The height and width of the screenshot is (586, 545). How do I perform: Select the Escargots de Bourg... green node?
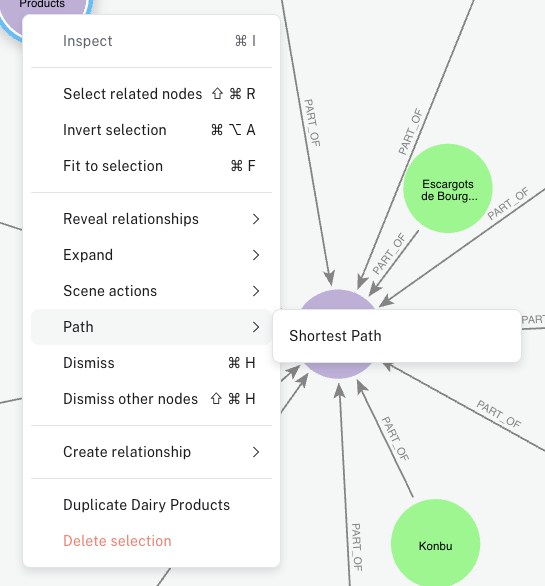tap(448, 188)
